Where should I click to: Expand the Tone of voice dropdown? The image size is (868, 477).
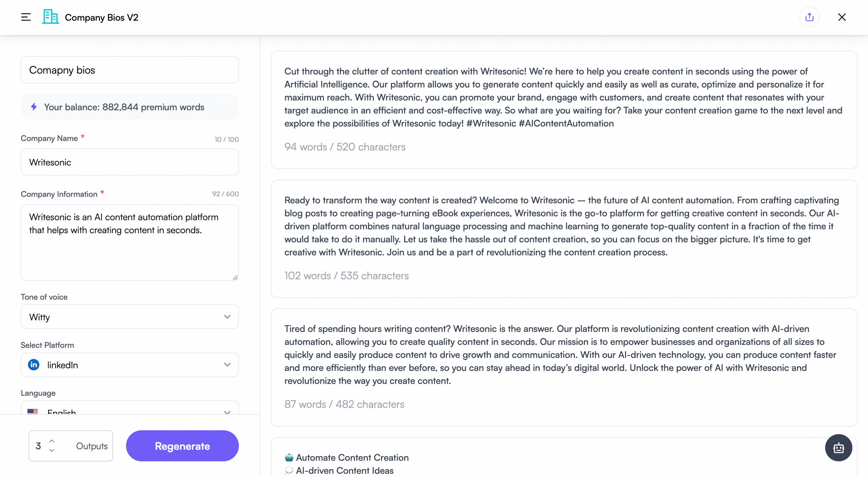(130, 317)
